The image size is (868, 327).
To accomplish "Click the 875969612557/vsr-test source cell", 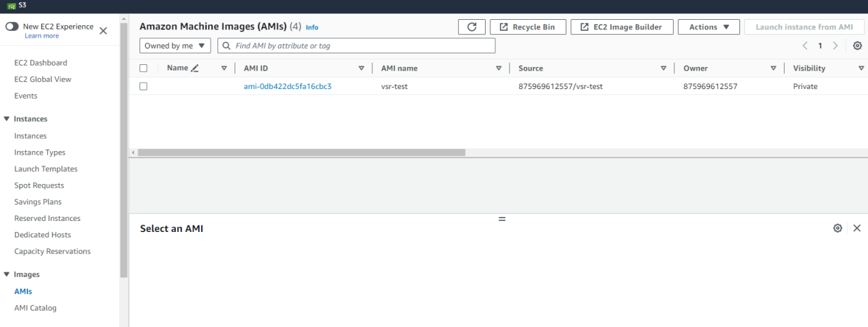I will pos(560,86).
